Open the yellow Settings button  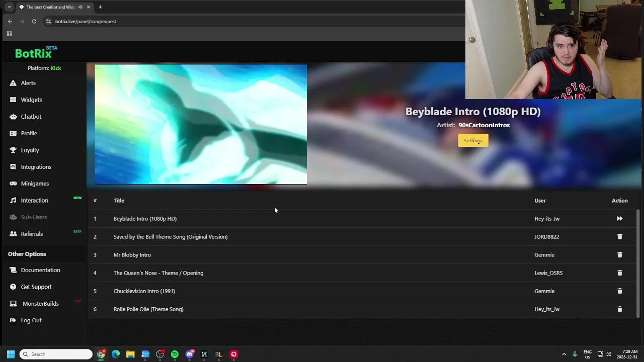(x=473, y=140)
